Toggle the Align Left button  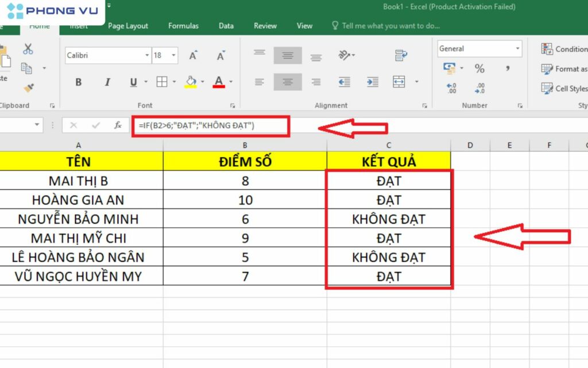[260, 82]
